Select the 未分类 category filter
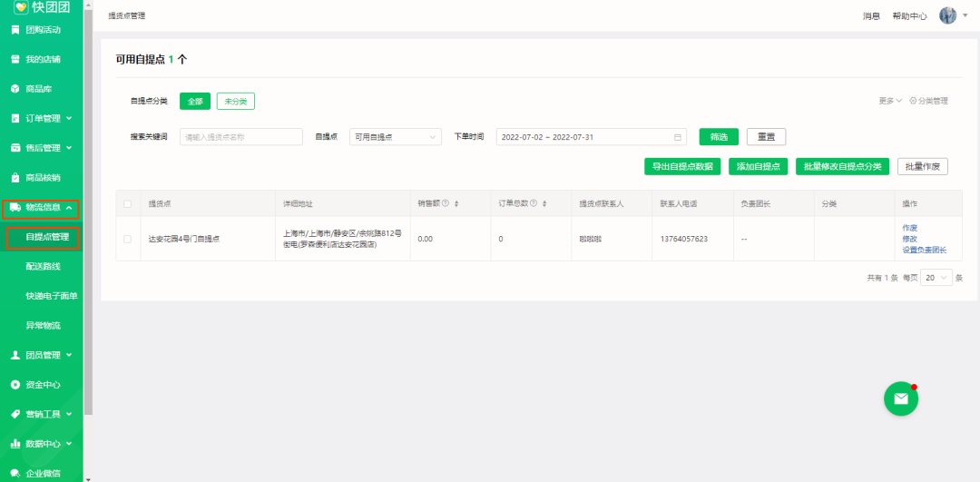Viewport: 980px width, 482px height. pyautogui.click(x=236, y=102)
